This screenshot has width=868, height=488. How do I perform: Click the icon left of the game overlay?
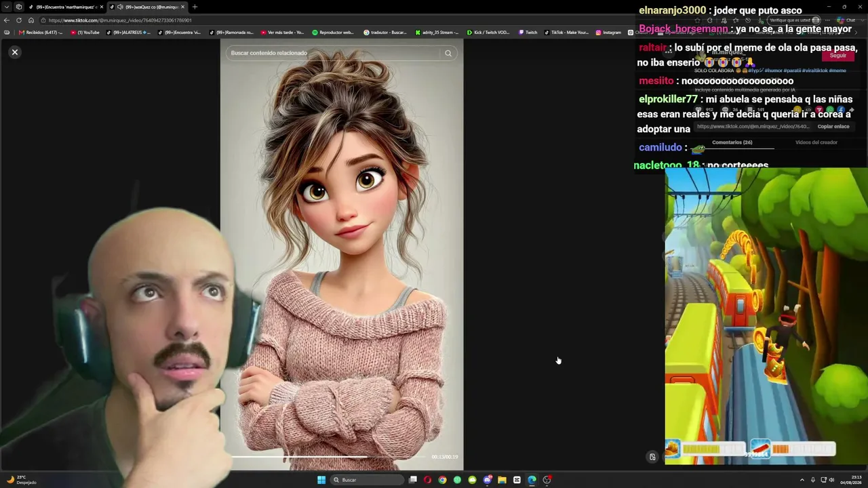click(652, 457)
